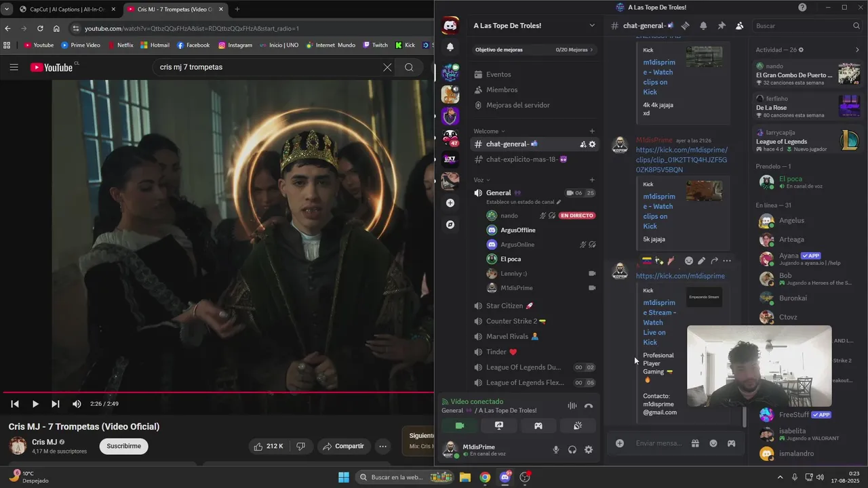The height and width of the screenshot is (488, 868).
Task: Attach a file with the plus icon
Action: [x=620, y=443]
